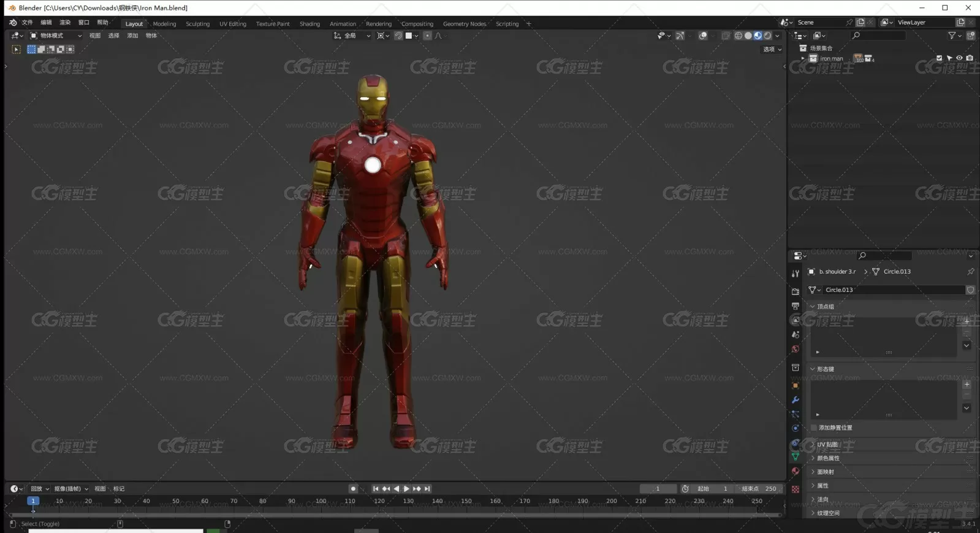Open the Tool properties tab
The width and height of the screenshot is (980, 533).
(795, 274)
